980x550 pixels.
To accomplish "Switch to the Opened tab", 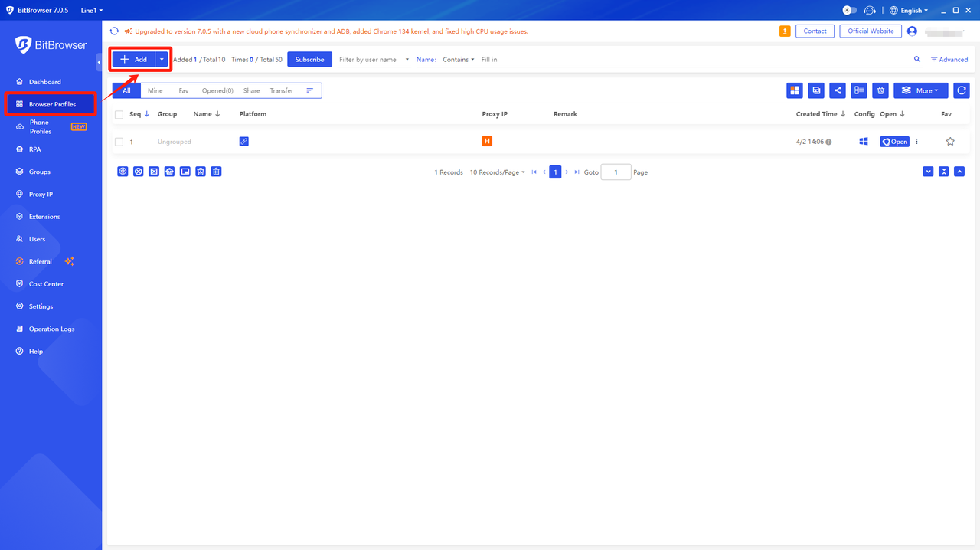I will [217, 90].
